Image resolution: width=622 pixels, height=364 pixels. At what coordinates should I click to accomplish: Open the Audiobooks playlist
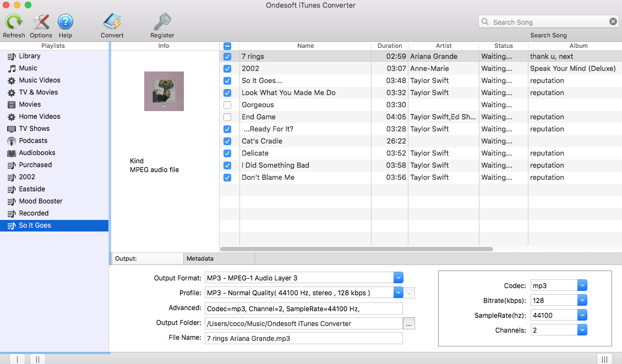point(10,152)
